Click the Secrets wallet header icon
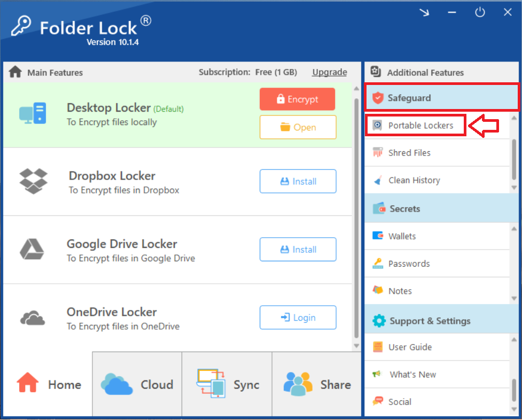 pyautogui.click(x=379, y=208)
